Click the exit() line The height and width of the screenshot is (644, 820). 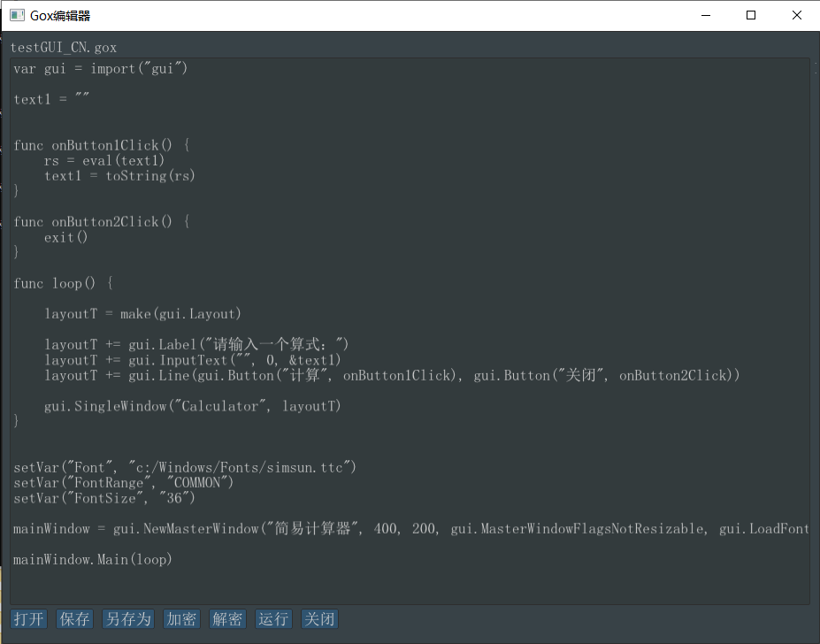coord(65,237)
